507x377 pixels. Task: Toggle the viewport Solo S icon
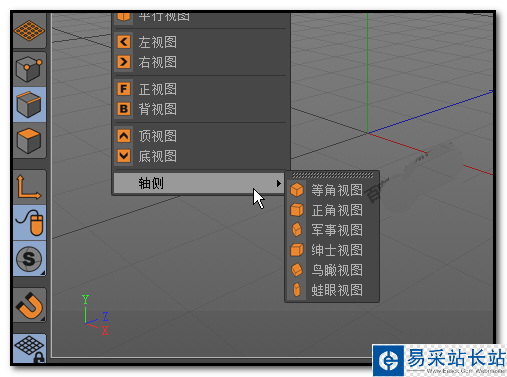click(x=29, y=258)
